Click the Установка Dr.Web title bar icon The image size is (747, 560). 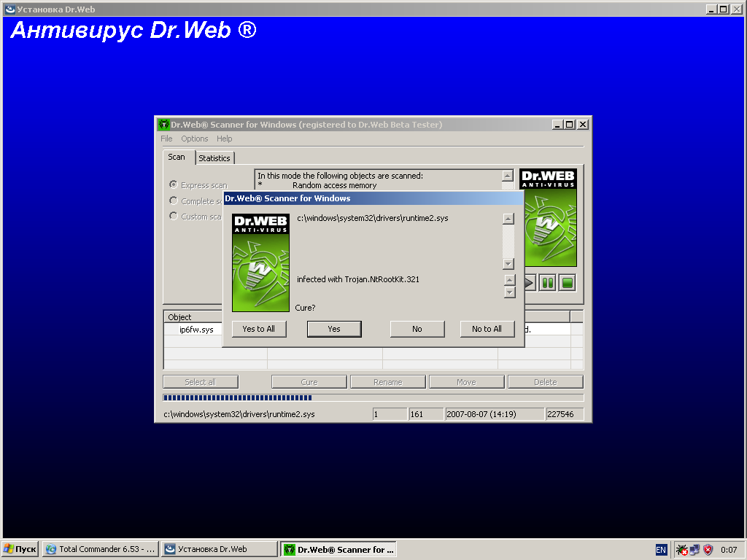(x=10, y=9)
